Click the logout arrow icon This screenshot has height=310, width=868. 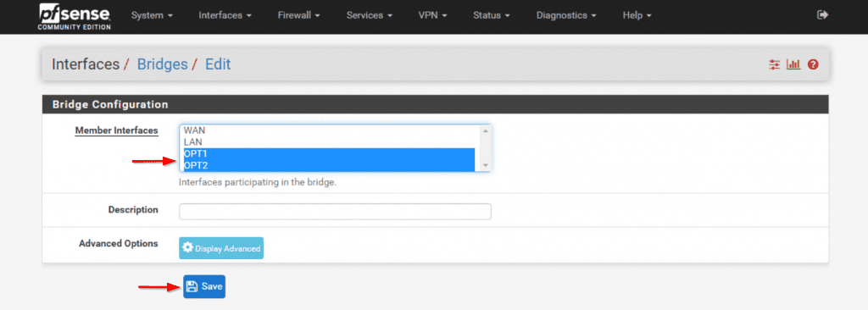[822, 15]
